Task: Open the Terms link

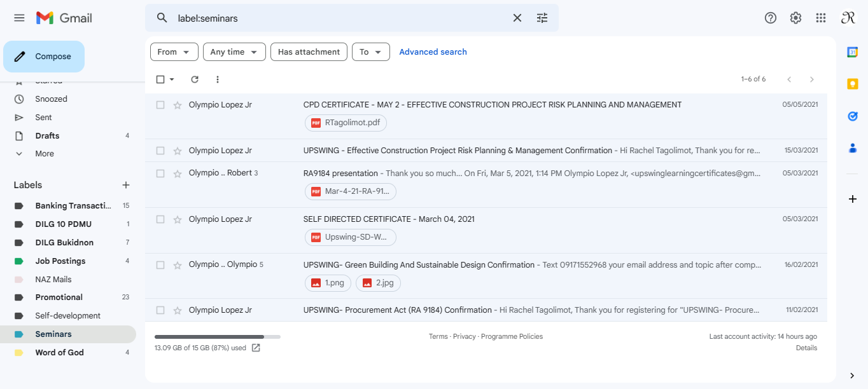Action: click(x=438, y=336)
